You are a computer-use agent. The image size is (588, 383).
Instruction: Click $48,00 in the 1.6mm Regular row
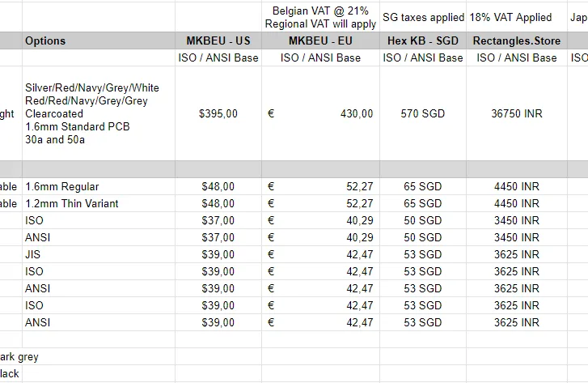point(218,186)
